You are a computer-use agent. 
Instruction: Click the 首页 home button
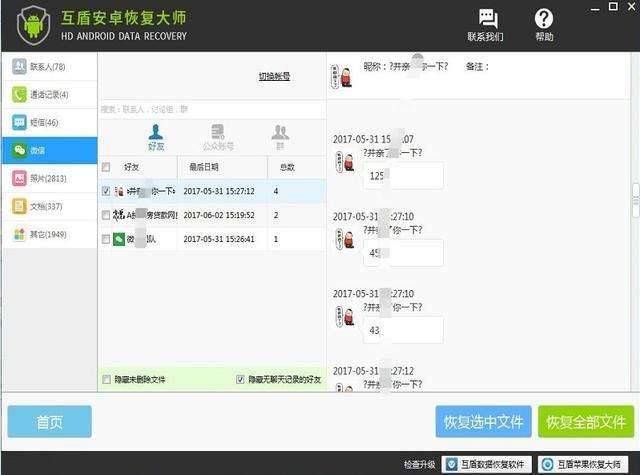click(49, 422)
